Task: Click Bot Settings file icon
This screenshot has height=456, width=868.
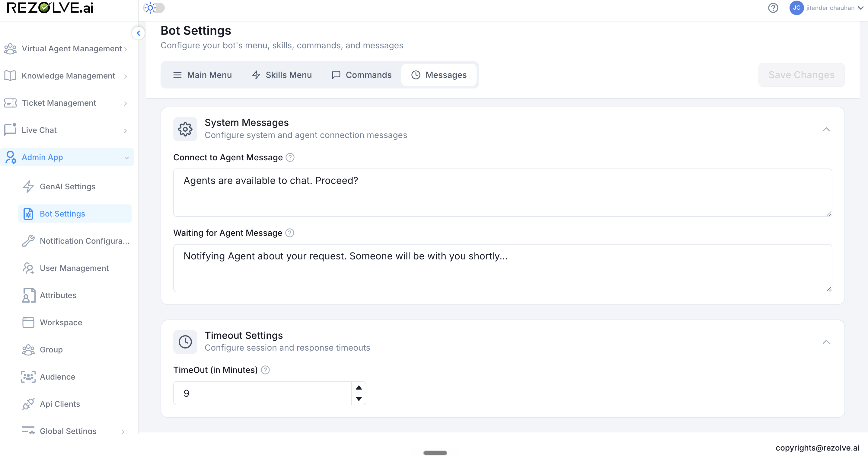Action: [28, 214]
